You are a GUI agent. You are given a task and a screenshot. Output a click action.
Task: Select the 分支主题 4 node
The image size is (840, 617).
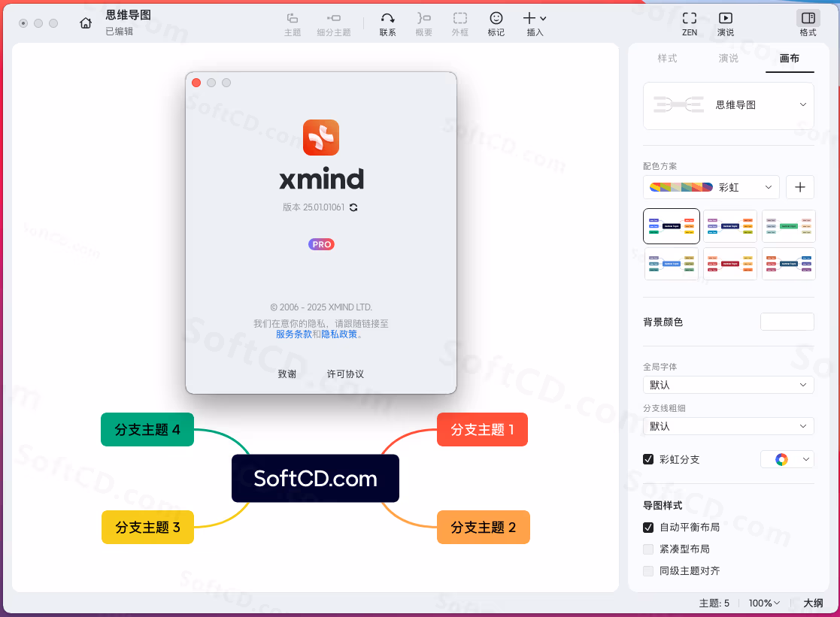pos(147,430)
